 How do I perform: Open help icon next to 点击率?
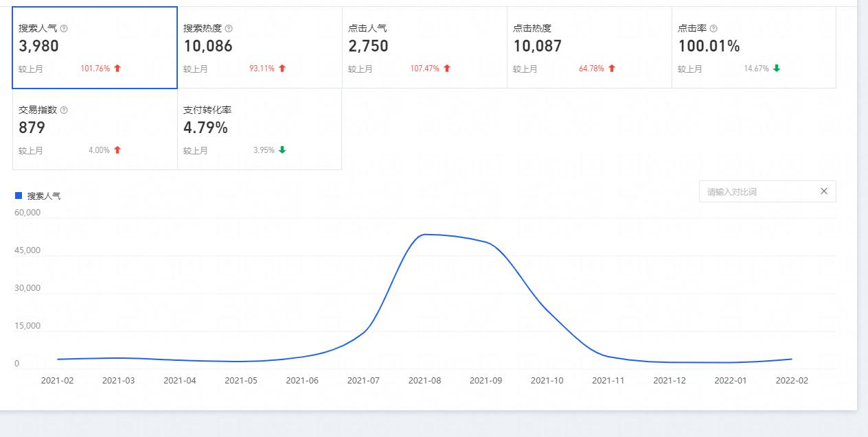[713, 29]
